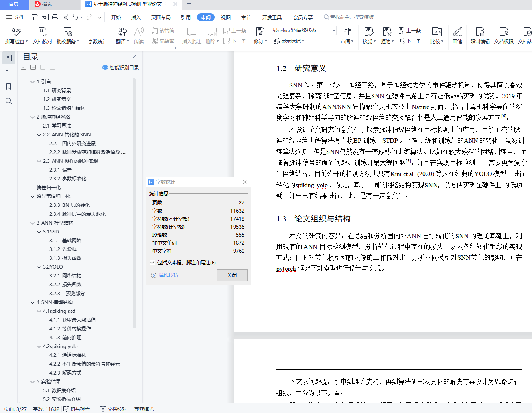
Task: Collapse the 3.1SSD outline node
Action: coord(39,232)
